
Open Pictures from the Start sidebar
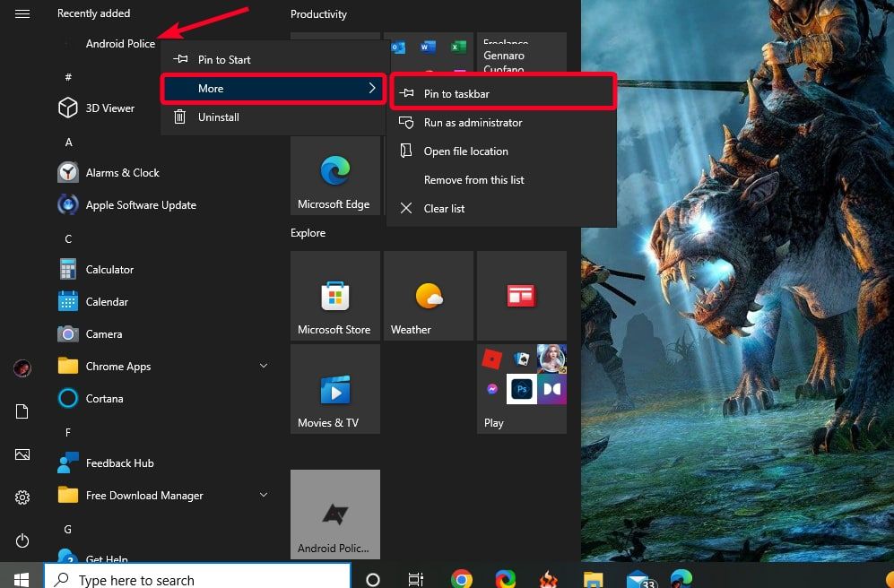pos(22,454)
